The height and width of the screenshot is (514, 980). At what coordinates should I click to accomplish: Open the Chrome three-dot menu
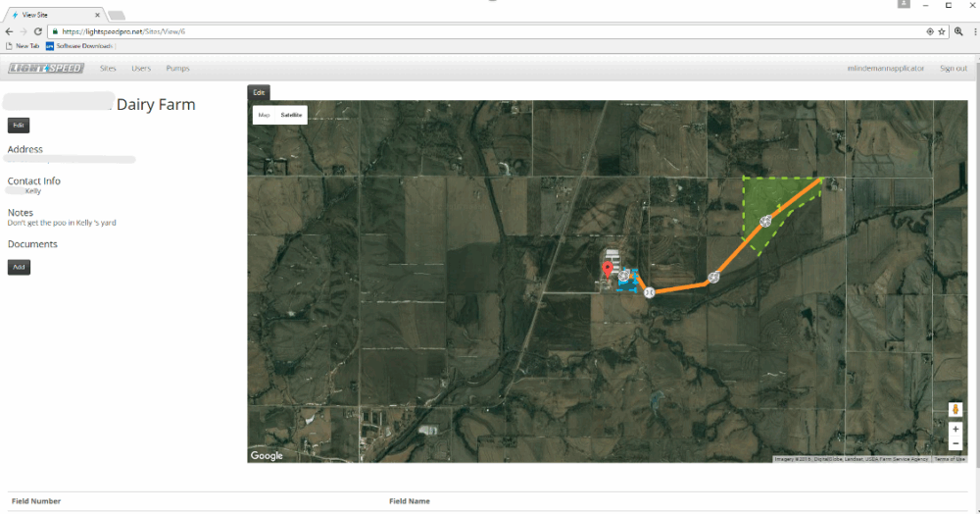973,31
